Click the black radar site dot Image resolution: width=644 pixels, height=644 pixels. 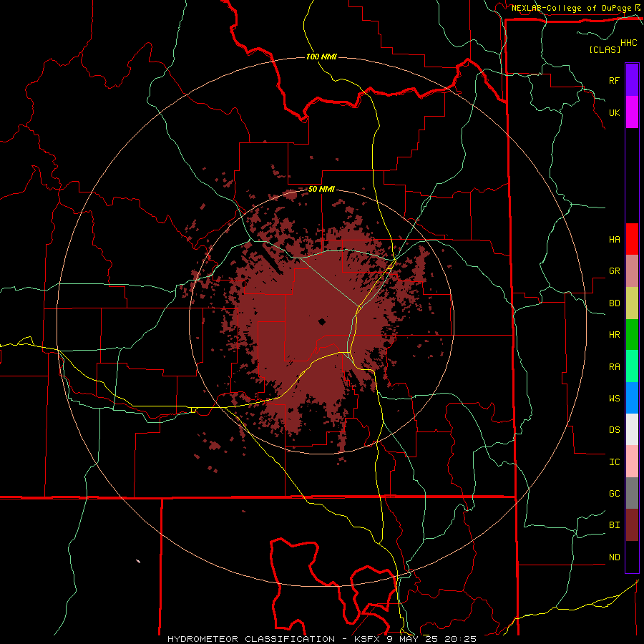click(321, 321)
